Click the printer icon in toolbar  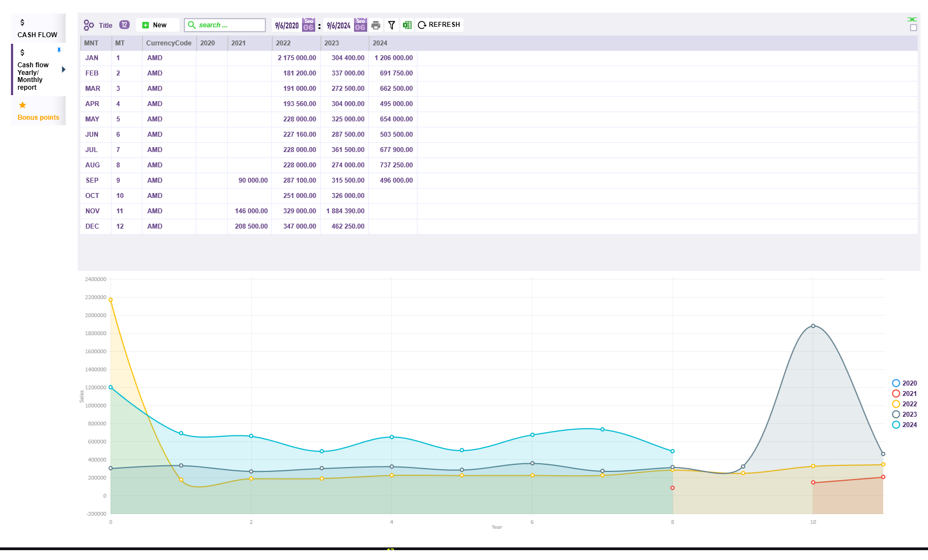click(375, 25)
